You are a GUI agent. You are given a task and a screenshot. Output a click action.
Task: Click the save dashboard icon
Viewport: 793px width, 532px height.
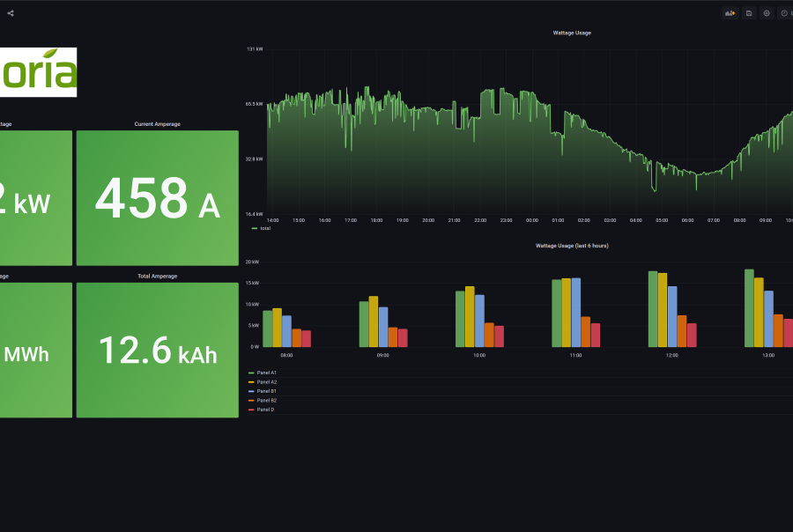coord(749,13)
